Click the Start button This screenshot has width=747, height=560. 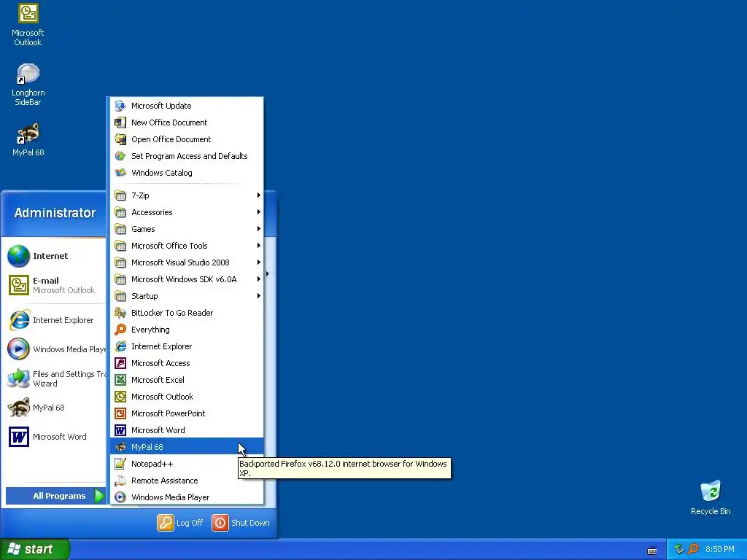(35, 549)
